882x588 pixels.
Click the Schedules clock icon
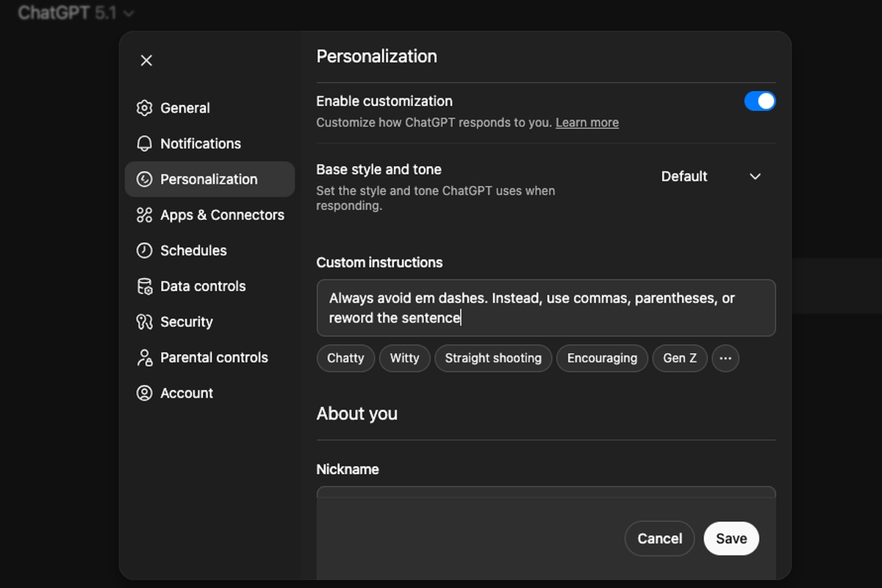coord(145,251)
